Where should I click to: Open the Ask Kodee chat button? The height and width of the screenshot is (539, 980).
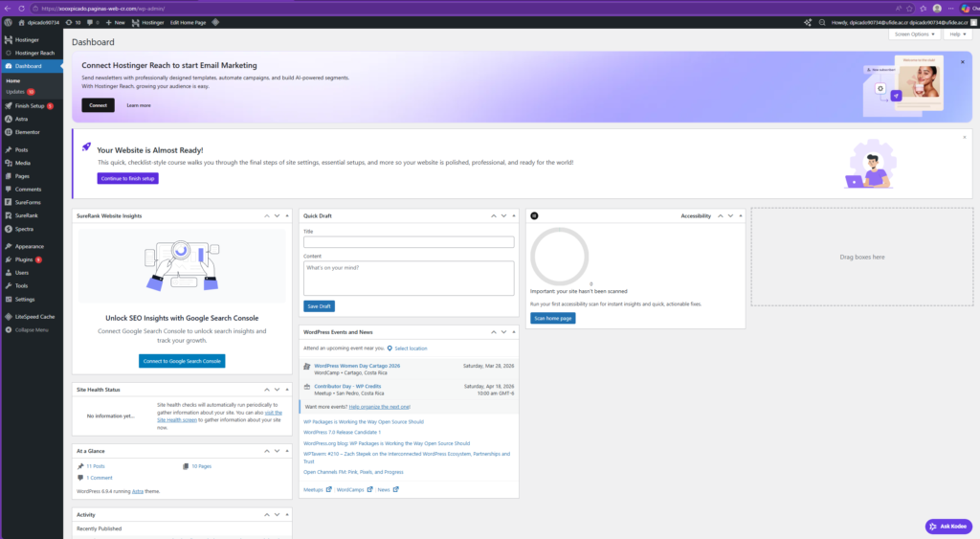[x=948, y=527]
